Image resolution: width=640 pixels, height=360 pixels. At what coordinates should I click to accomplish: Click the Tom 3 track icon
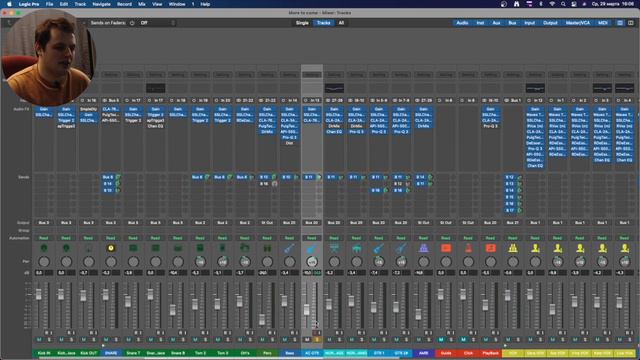tap(222, 248)
